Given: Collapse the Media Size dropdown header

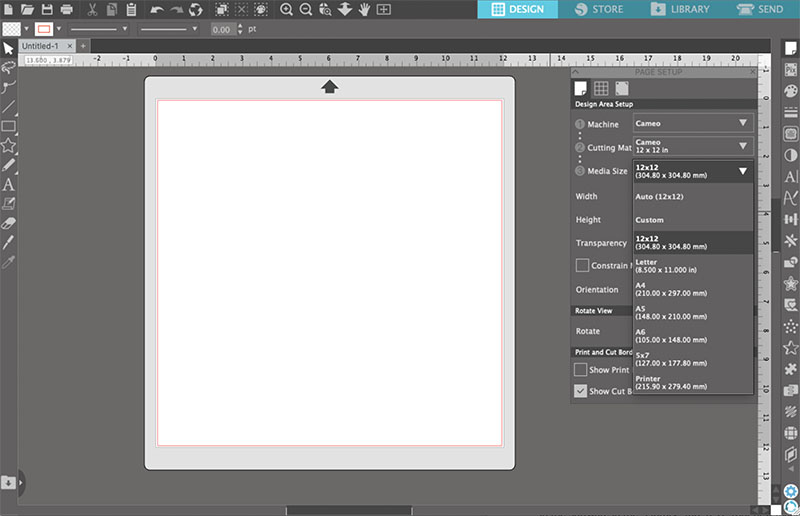Looking at the screenshot, I should tap(693, 171).
